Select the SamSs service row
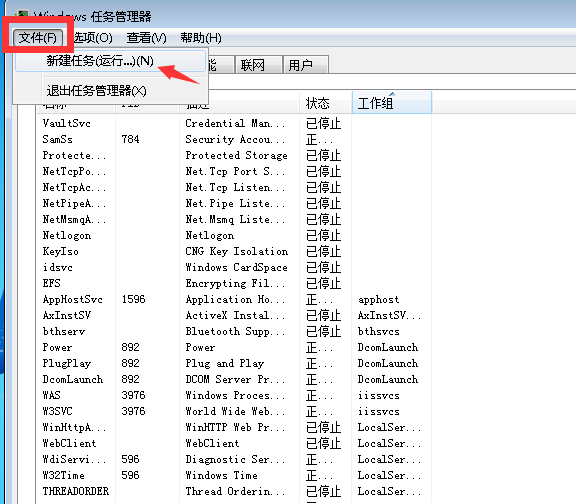Viewport: 576px width, 504px height. coord(234,140)
